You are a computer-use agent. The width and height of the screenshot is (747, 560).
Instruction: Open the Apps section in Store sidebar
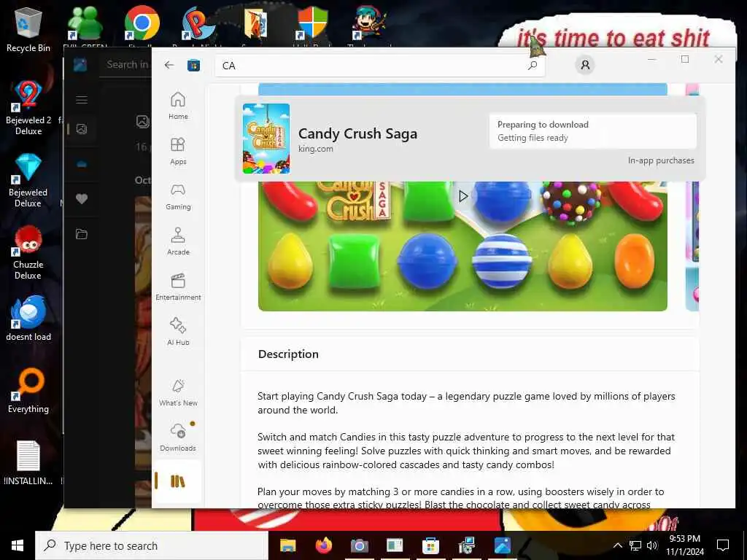point(178,150)
